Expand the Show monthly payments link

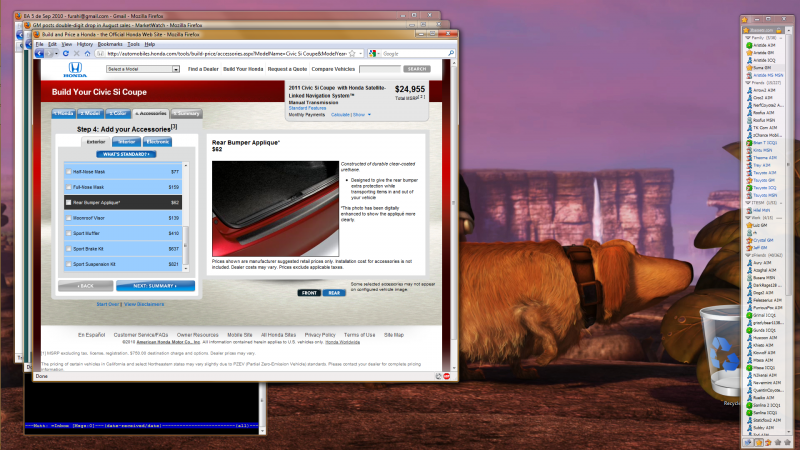pos(358,115)
